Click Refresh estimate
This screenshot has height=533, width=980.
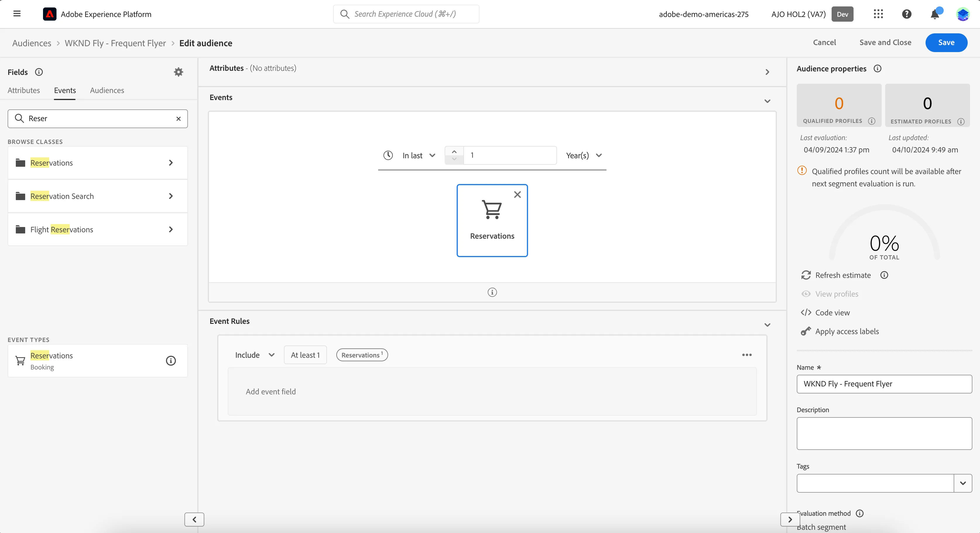pyautogui.click(x=836, y=275)
